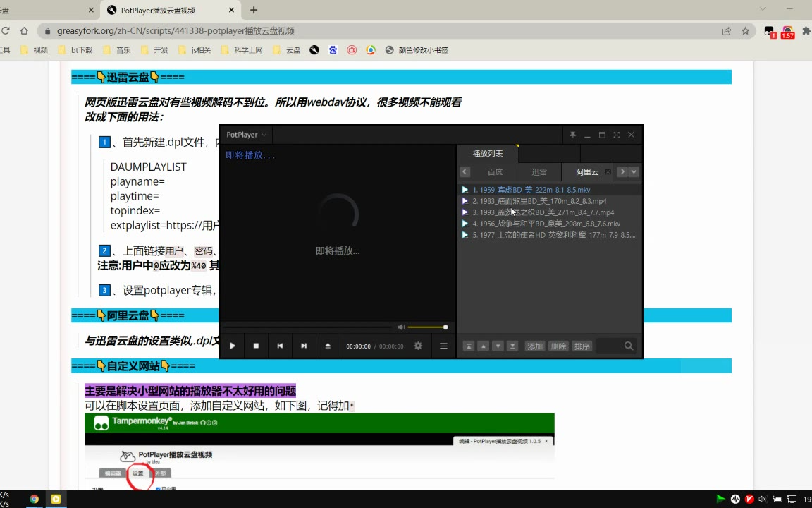Switch to the 迅雷 playlist tab
812x508 pixels.
click(539, 172)
